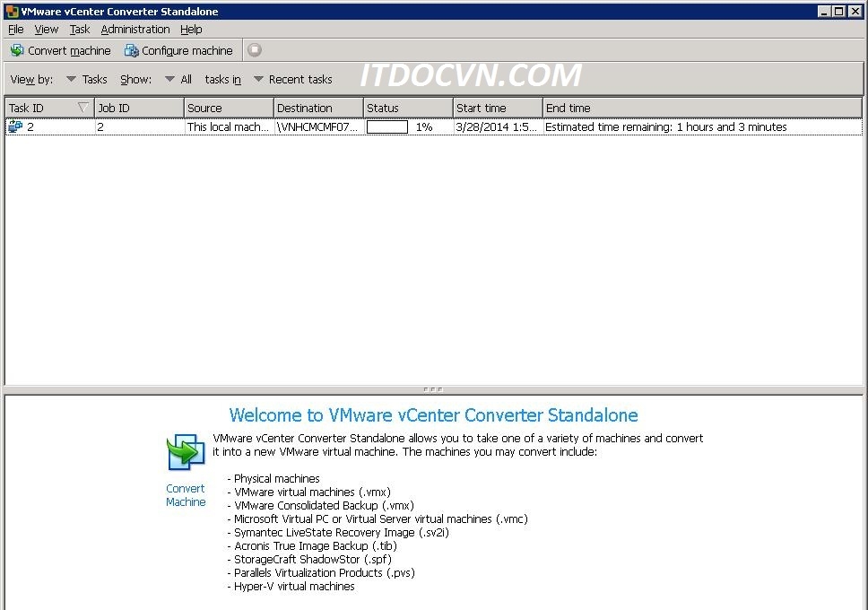
Task: Click the large Convert Machine icon
Action: [x=186, y=452]
